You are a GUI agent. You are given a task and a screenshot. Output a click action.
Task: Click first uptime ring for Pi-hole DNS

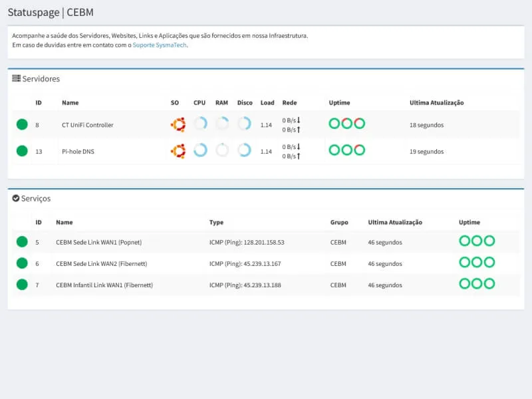(x=334, y=150)
